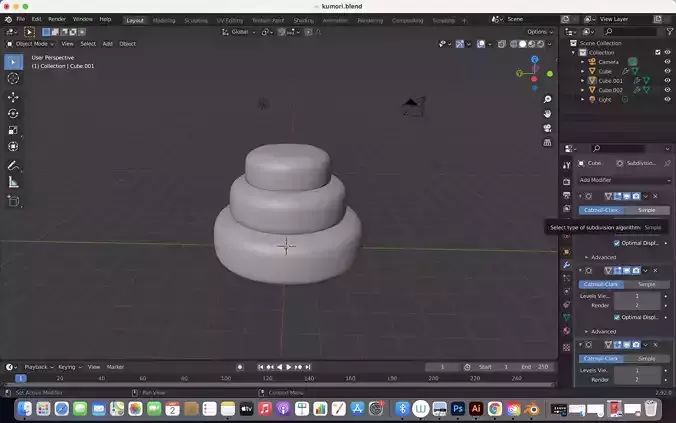Select the Cursor tool in the toolbar

13,78
